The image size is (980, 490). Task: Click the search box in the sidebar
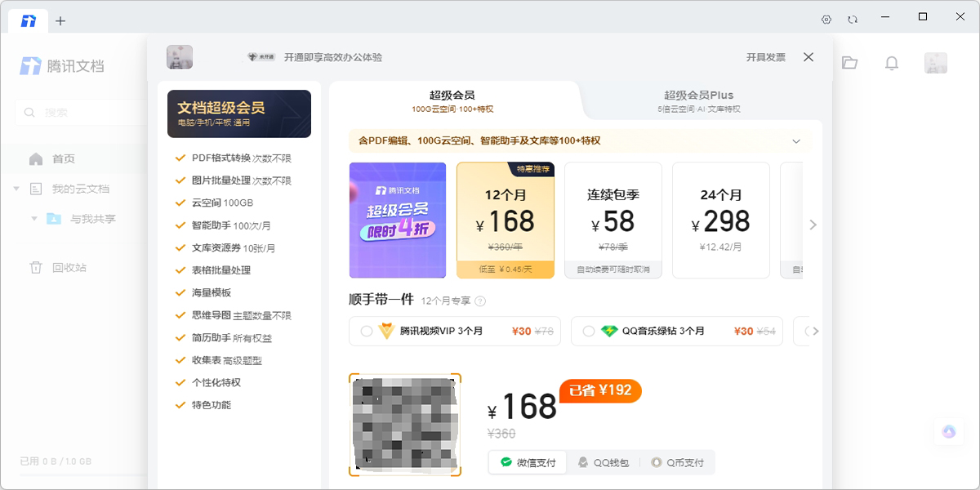tap(80, 113)
